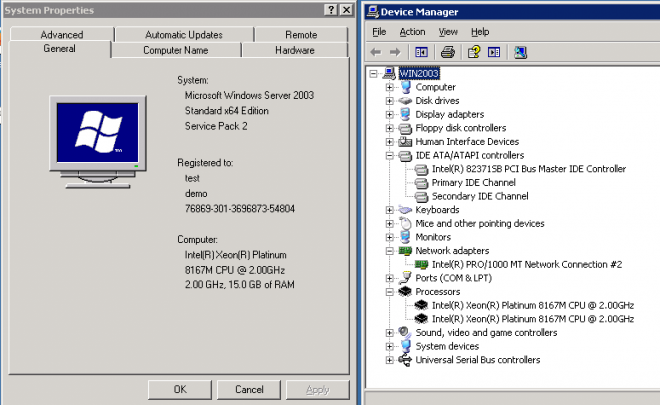Click the OK button
This screenshot has width=660, height=405.
tap(180, 389)
